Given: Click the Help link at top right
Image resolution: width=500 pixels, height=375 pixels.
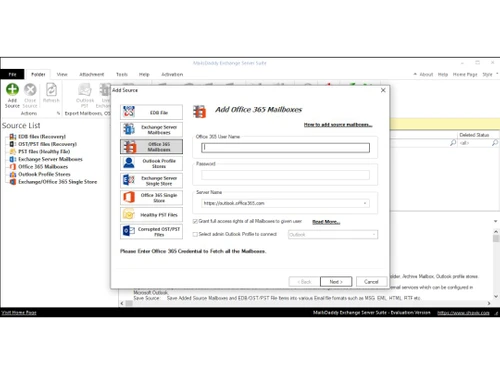Looking at the screenshot, I should (443, 74).
